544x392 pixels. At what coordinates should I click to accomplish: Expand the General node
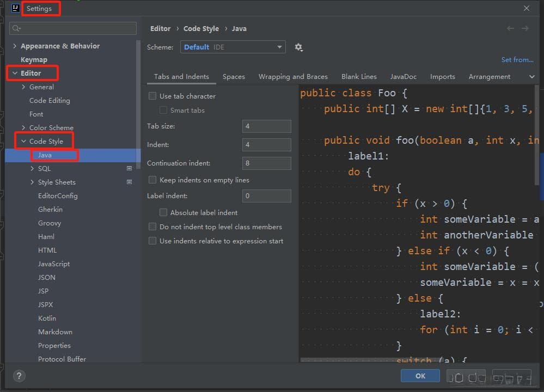23,87
